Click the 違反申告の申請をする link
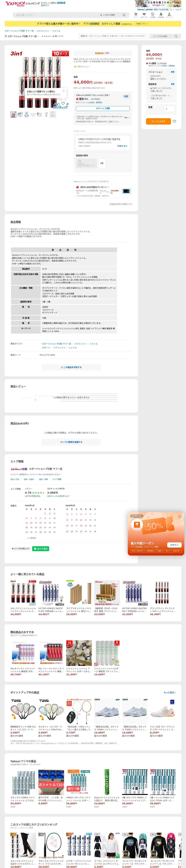 (121, 204)
